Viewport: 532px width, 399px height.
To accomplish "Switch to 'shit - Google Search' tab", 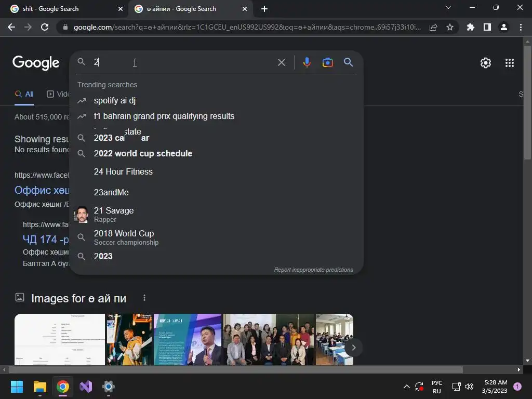I will (x=64, y=9).
